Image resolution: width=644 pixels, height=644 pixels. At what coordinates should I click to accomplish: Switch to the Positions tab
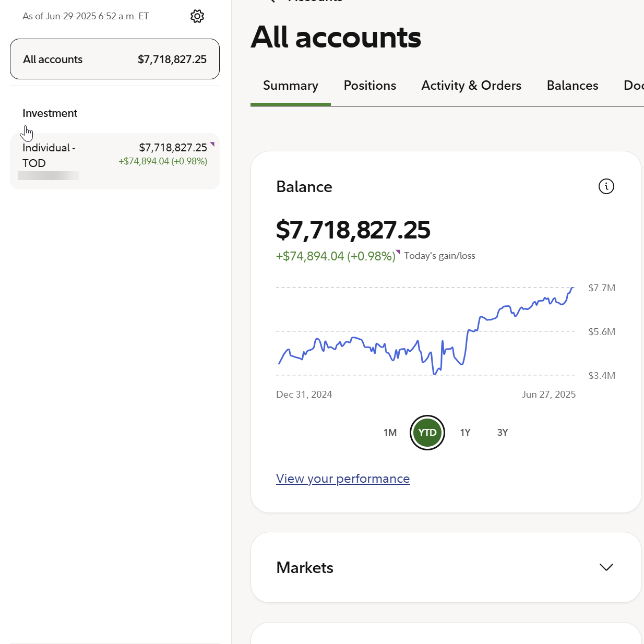point(370,86)
